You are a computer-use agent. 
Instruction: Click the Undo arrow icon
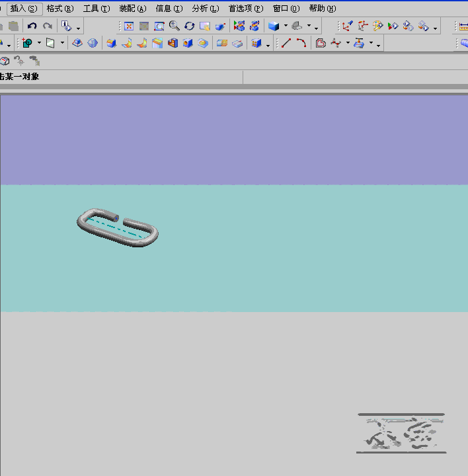tap(32, 26)
